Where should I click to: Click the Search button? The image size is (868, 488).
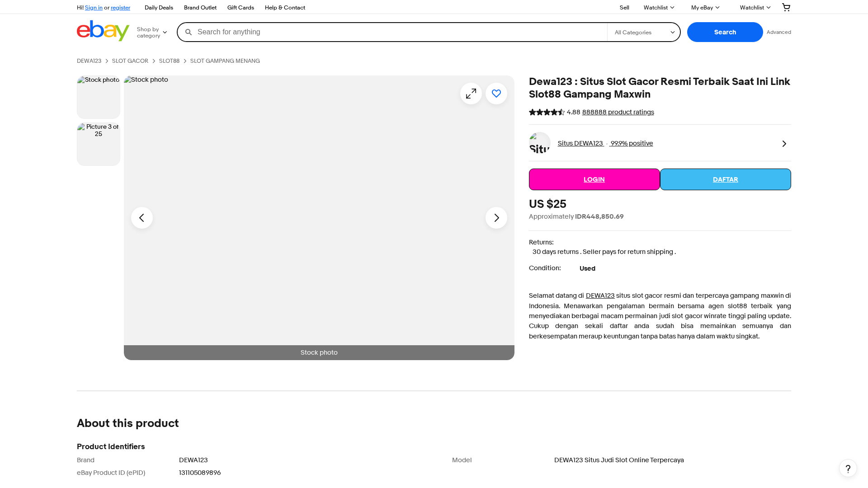tap(725, 32)
